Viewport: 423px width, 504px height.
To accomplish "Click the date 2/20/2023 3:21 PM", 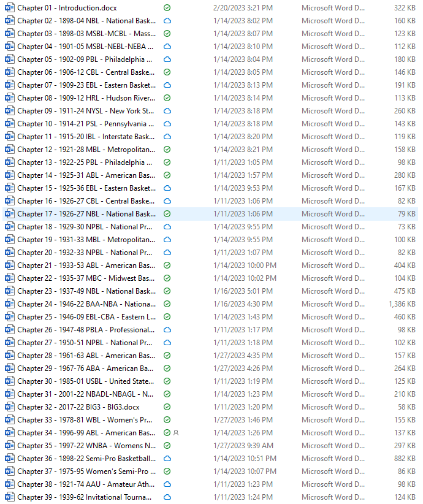I will 243,8.
